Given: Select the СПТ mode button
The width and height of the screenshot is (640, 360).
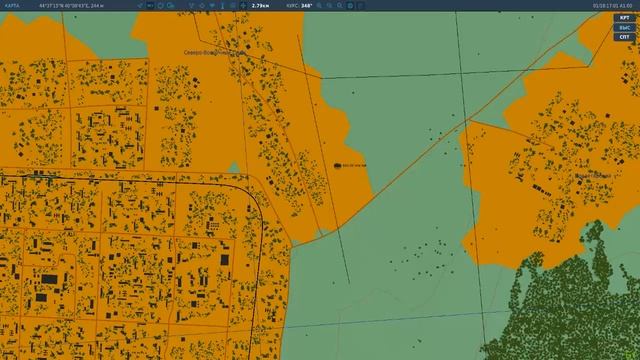Looking at the screenshot, I should (624, 37).
